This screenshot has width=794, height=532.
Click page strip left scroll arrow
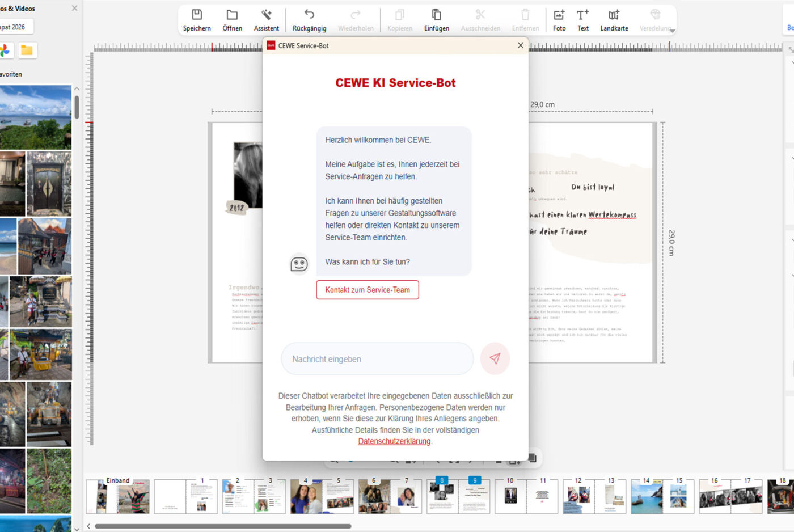88,526
